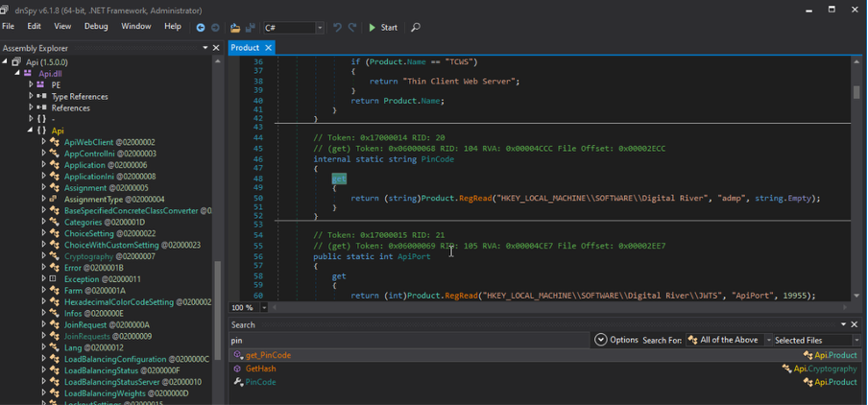Select ChoiceSetting class
Viewport: 868px width, 405px height.
(109, 233)
